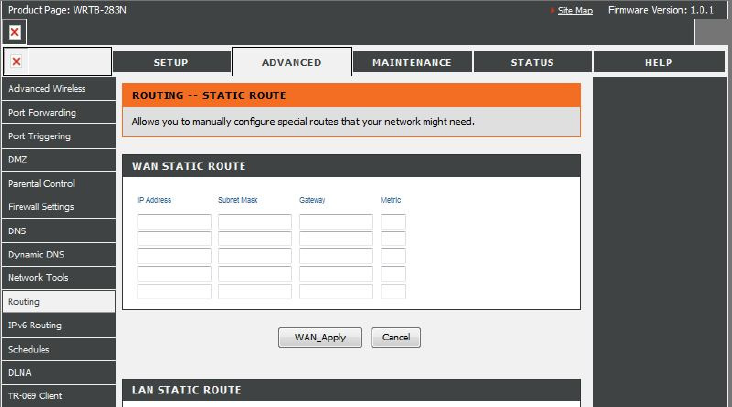Image resolution: width=732 pixels, height=407 pixels.
Task: Open Advanced Wireless in the sidebar
Action: 59,89
